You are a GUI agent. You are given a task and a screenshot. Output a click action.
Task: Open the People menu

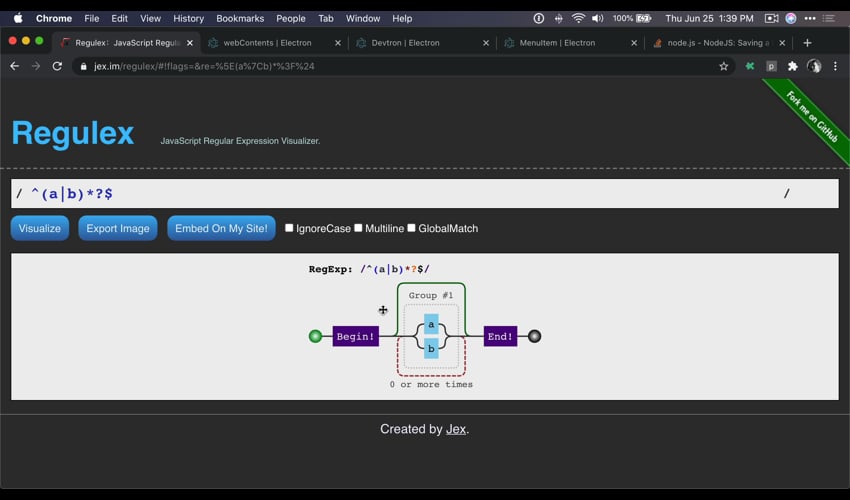291,18
